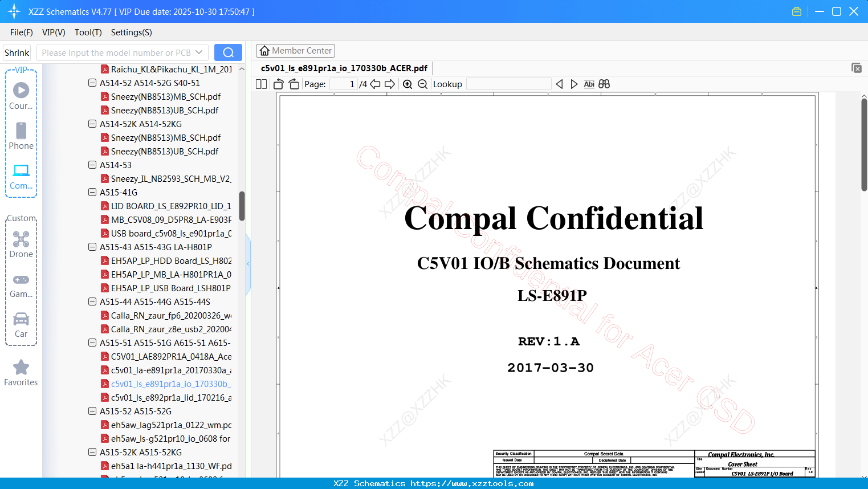
Task: Click the blue search button
Action: point(228,52)
